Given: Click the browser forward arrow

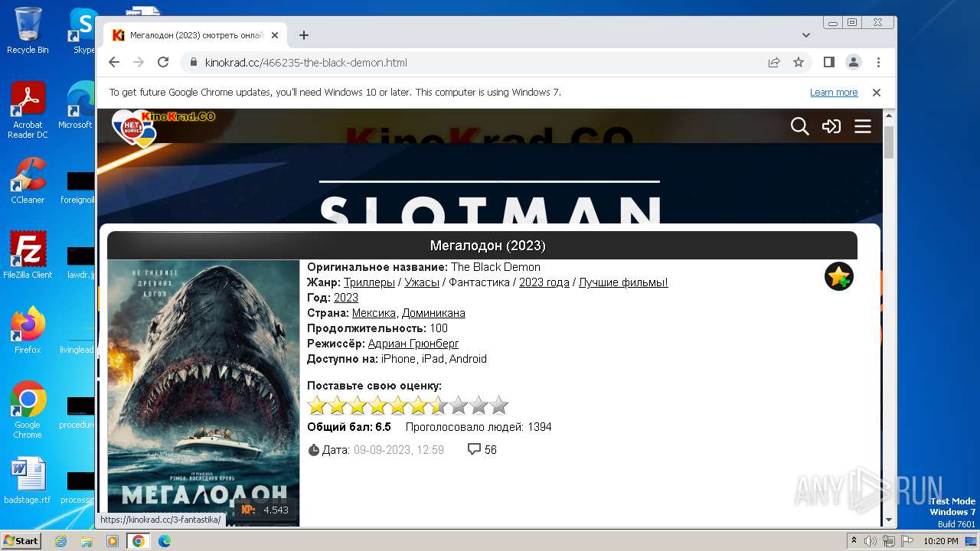Looking at the screenshot, I should 139,62.
